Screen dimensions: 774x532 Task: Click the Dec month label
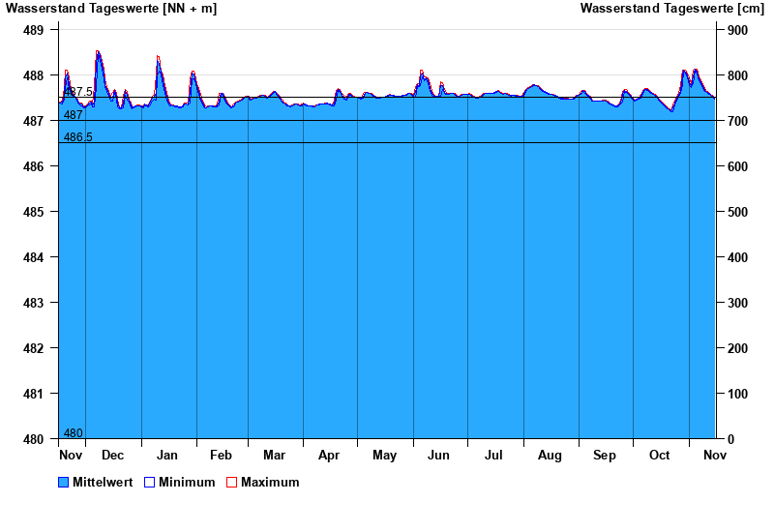(x=112, y=456)
